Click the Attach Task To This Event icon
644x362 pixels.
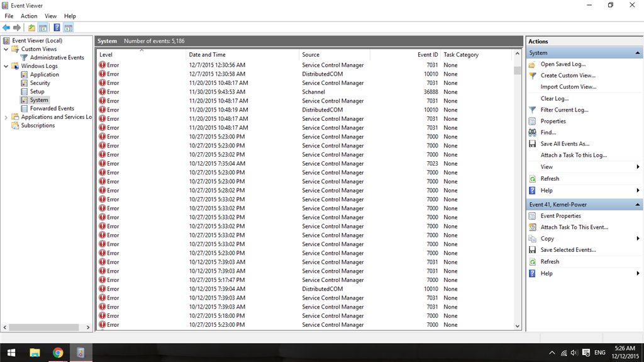[532, 227]
